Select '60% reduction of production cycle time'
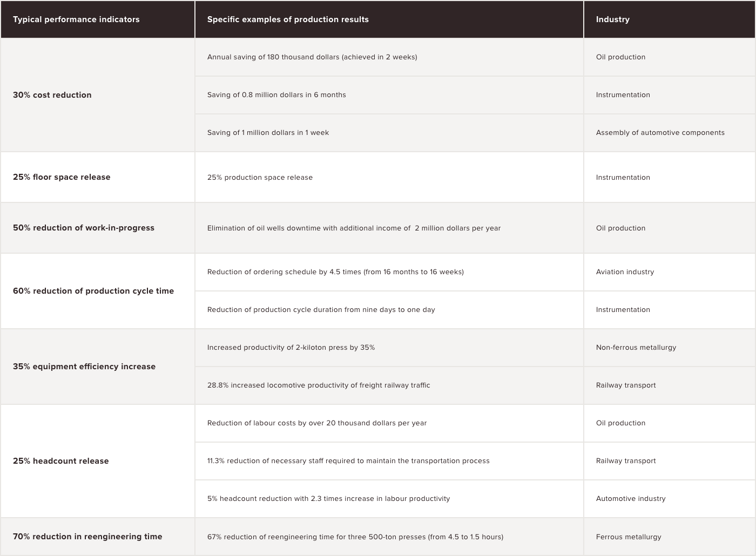Image resolution: width=756 pixels, height=556 pixels. coord(93,291)
